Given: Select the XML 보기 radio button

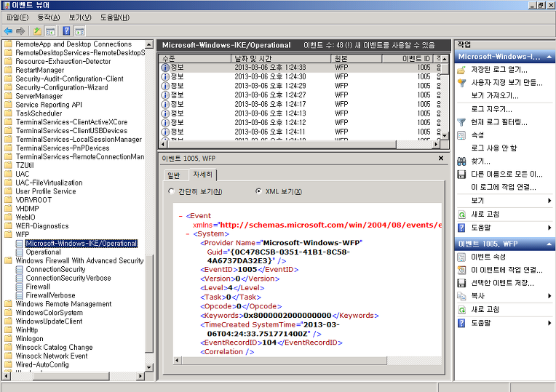Looking at the screenshot, I should pos(258,191).
